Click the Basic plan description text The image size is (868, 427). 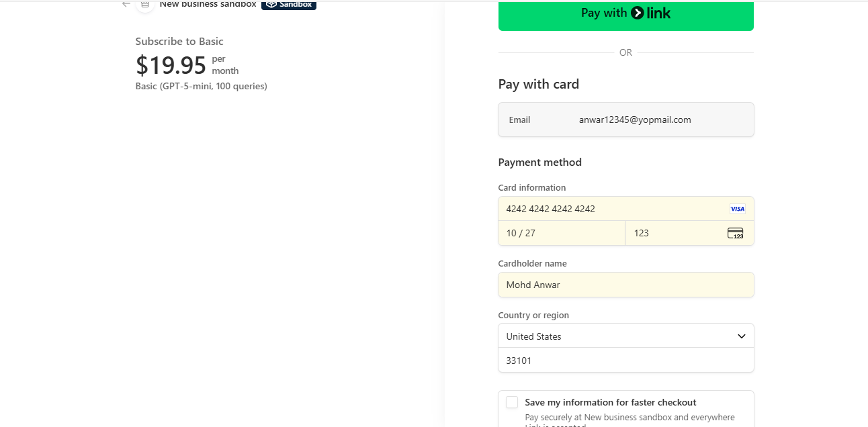coord(201,86)
